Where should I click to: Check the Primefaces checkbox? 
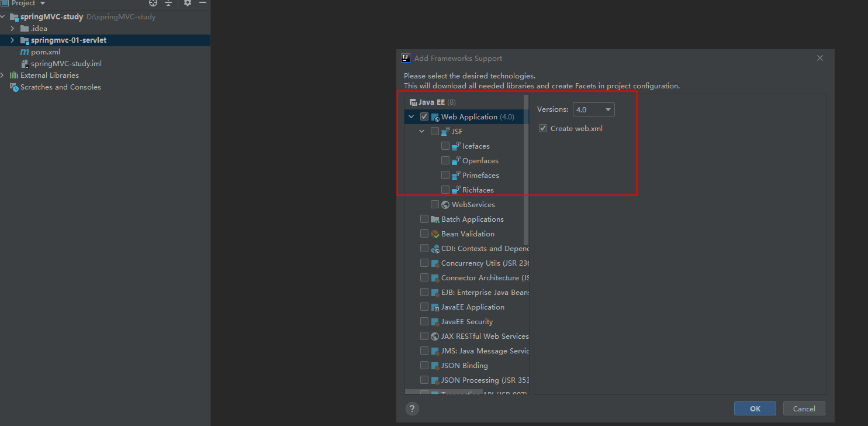coord(445,176)
